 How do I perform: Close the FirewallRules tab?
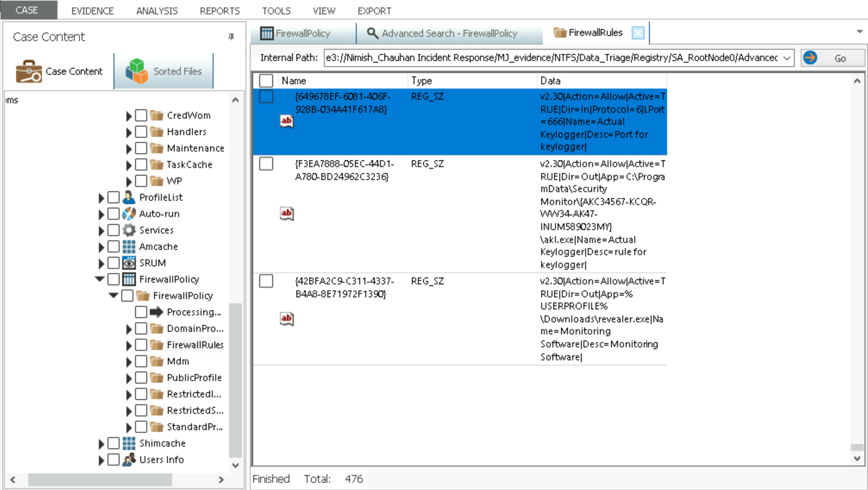[x=637, y=33]
